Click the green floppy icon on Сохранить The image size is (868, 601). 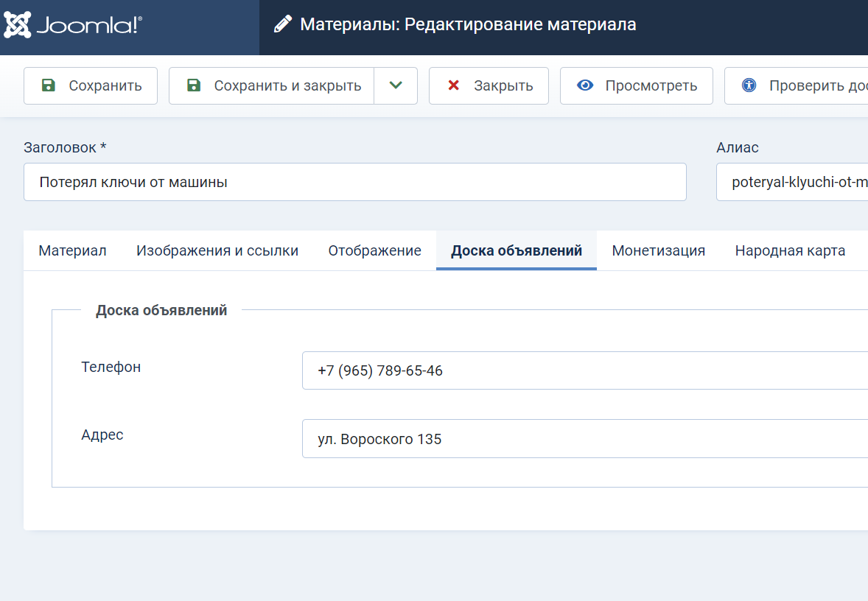coord(48,85)
